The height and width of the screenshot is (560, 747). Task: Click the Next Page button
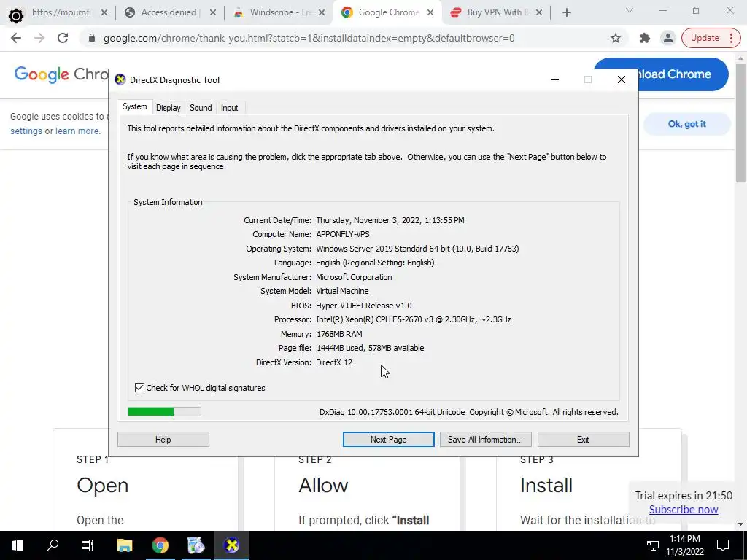click(388, 440)
